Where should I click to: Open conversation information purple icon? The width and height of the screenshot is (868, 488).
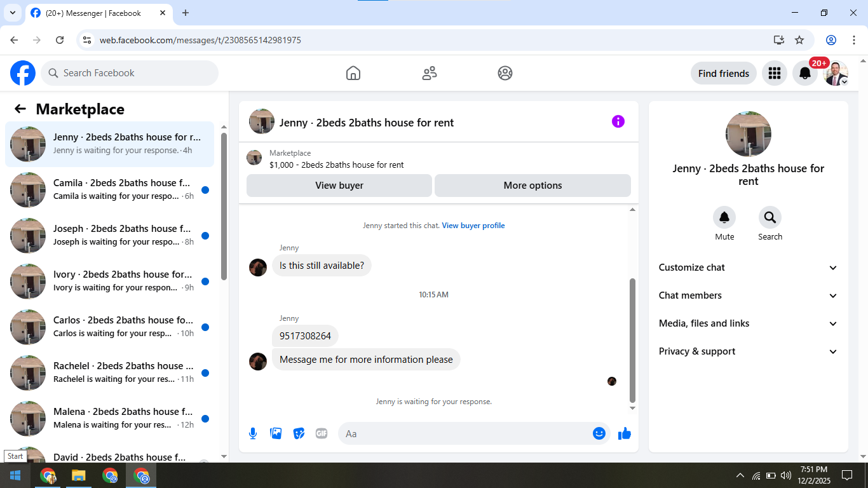pyautogui.click(x=618, y=121)
